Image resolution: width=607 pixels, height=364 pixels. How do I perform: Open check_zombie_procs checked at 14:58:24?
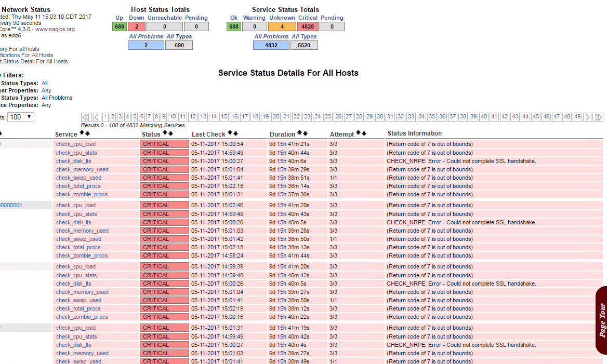[x=82, y=255]
